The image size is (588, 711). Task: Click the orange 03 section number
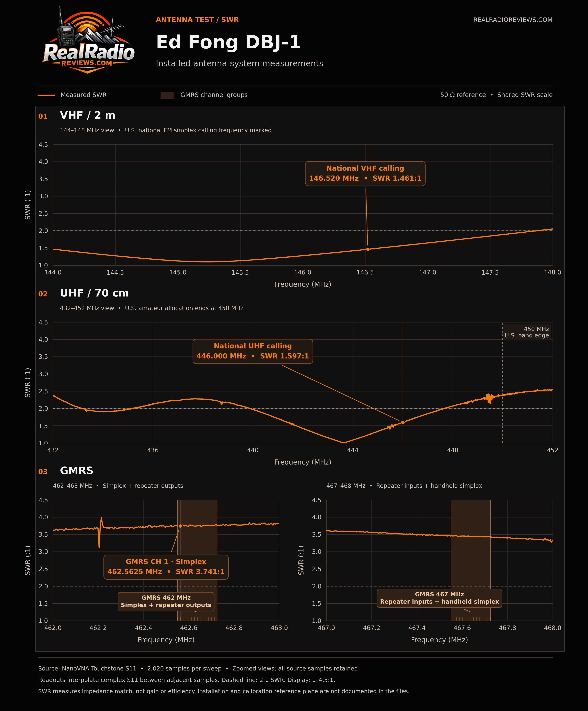tap(43, 472)
